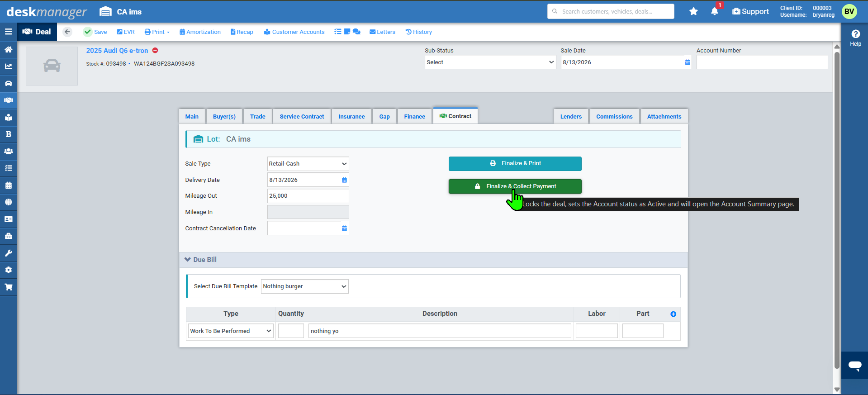Open the calendar icon in sidebar
Screen dimensions: 868x395
(x=8, y=185)
